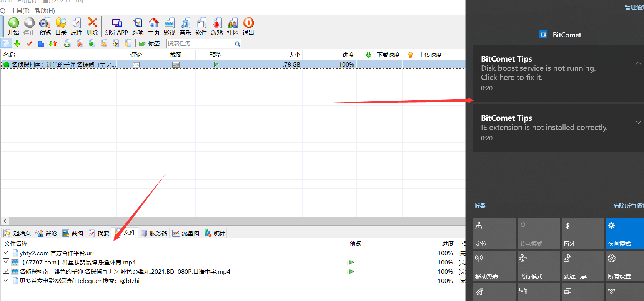
Task: Switch to the 流量图 tab
Action: 186,233
